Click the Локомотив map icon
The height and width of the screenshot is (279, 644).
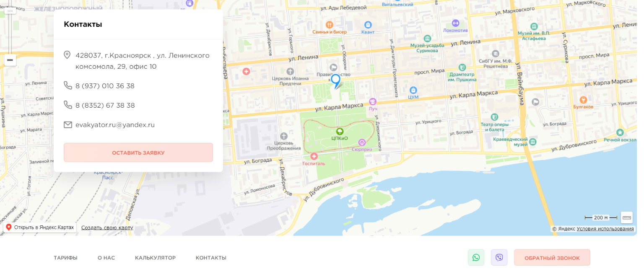pyautogui.click(x=456, y=23)
